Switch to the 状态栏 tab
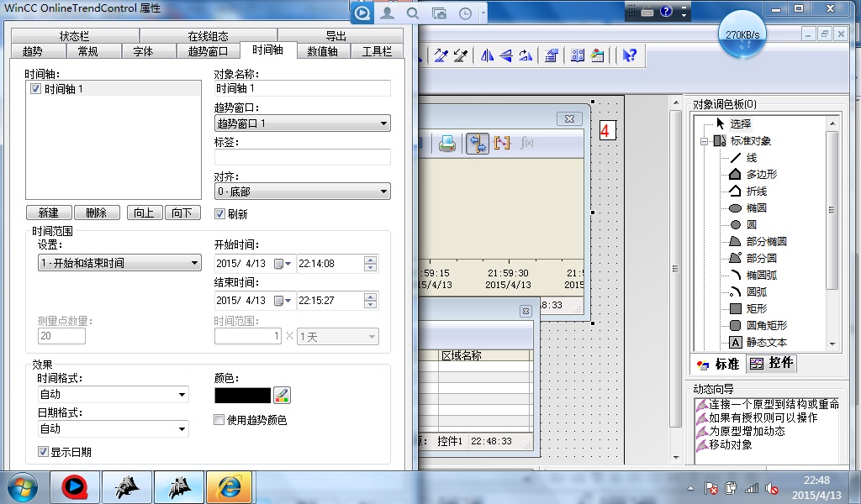The height and width of the screenshot is (504, 861). click(x=74, y=36)
